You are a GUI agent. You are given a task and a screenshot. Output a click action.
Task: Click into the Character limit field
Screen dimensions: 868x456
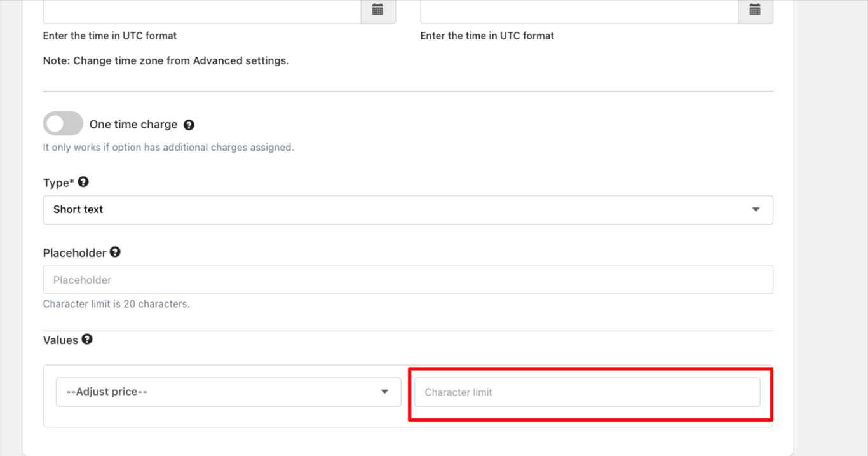(587, 392)
